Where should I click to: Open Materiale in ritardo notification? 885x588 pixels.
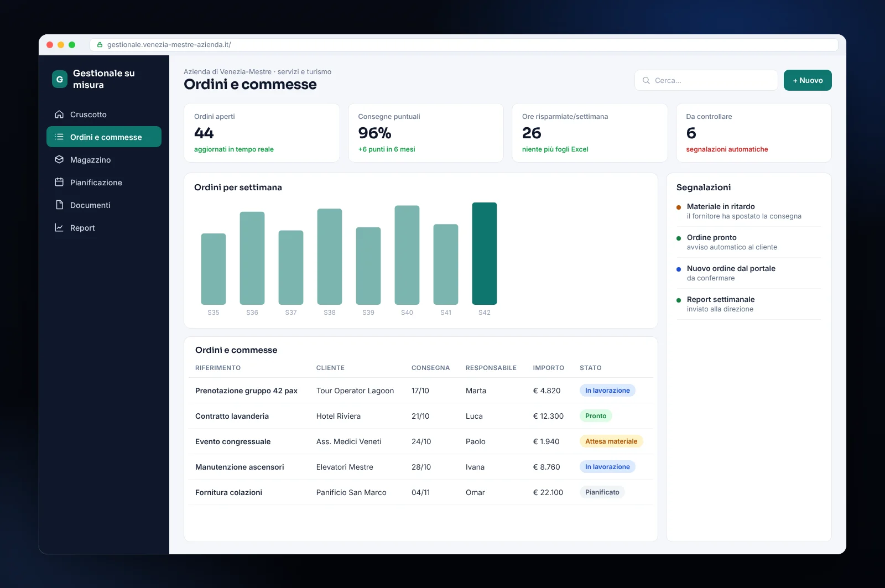(749, 211)
